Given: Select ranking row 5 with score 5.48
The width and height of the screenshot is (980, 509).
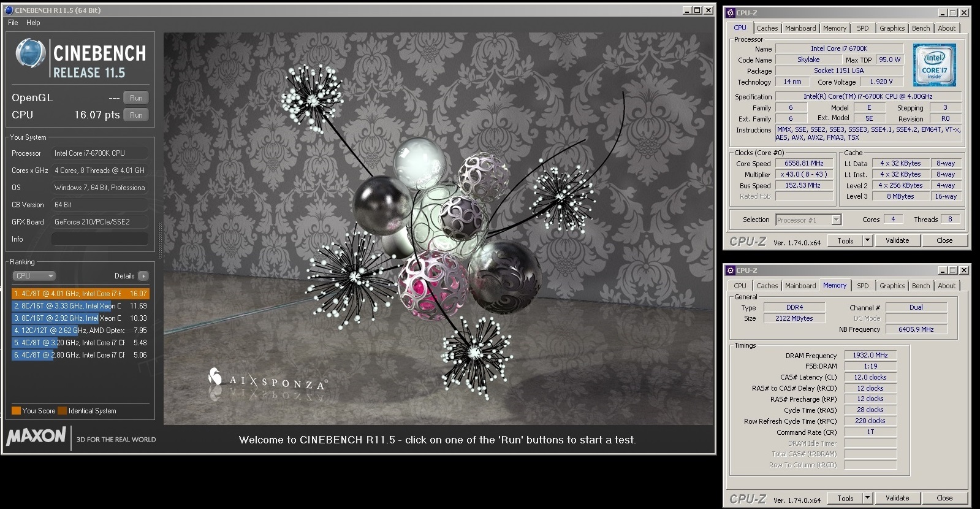Looking at the screenshot, I should coord(80,343).
